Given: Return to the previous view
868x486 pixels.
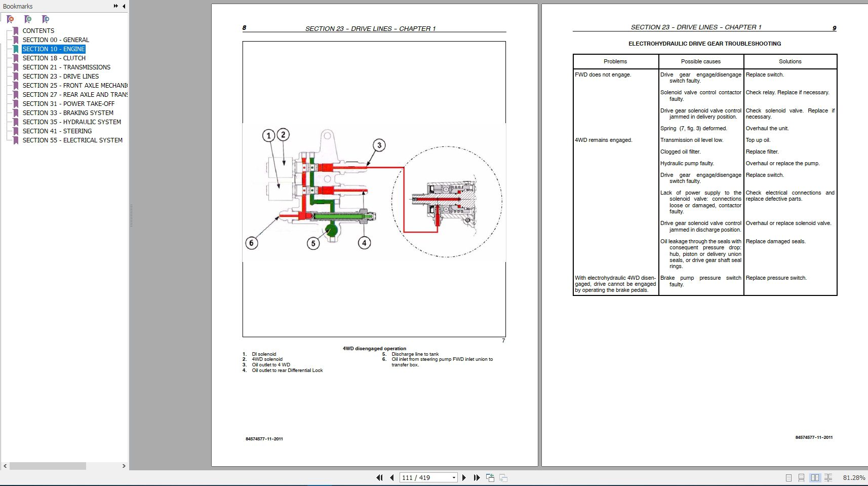Looking at the screenshot, I should click(x=490, y=477).
